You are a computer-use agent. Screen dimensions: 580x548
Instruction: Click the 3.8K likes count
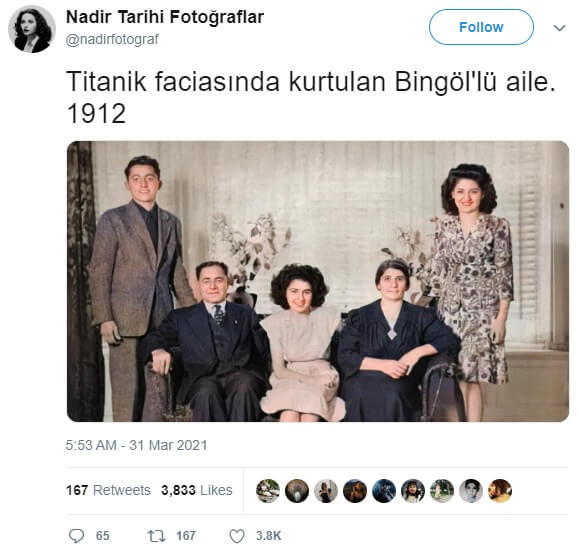point(269,536)
